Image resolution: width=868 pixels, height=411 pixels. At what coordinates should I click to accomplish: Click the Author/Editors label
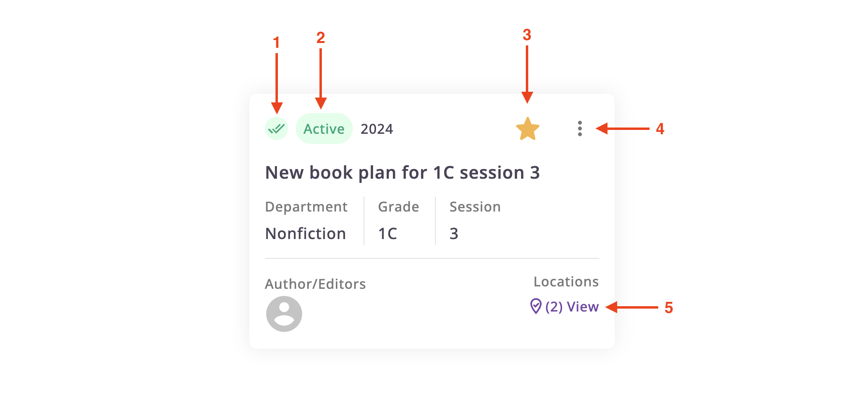(315, 284)
